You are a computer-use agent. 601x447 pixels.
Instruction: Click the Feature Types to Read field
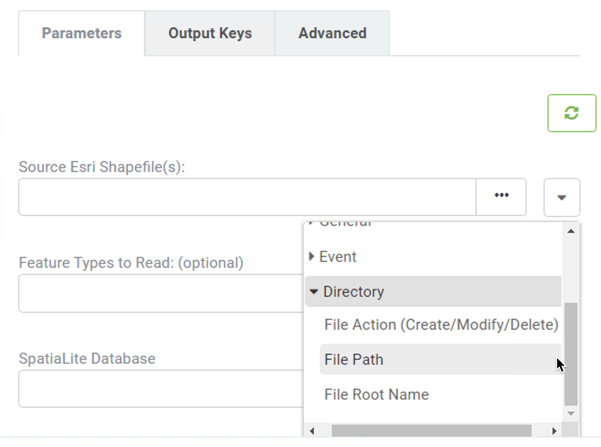pos(161,293)
